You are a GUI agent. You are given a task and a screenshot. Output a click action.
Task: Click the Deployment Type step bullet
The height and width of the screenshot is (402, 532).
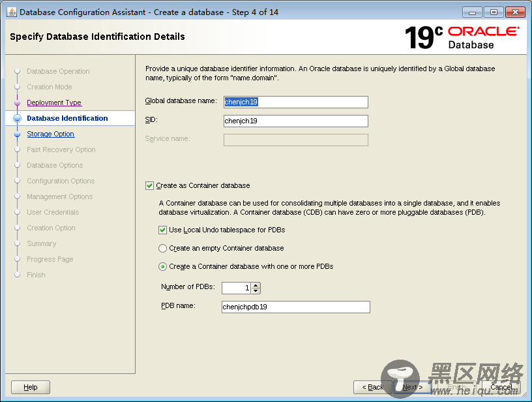point(18,103)
